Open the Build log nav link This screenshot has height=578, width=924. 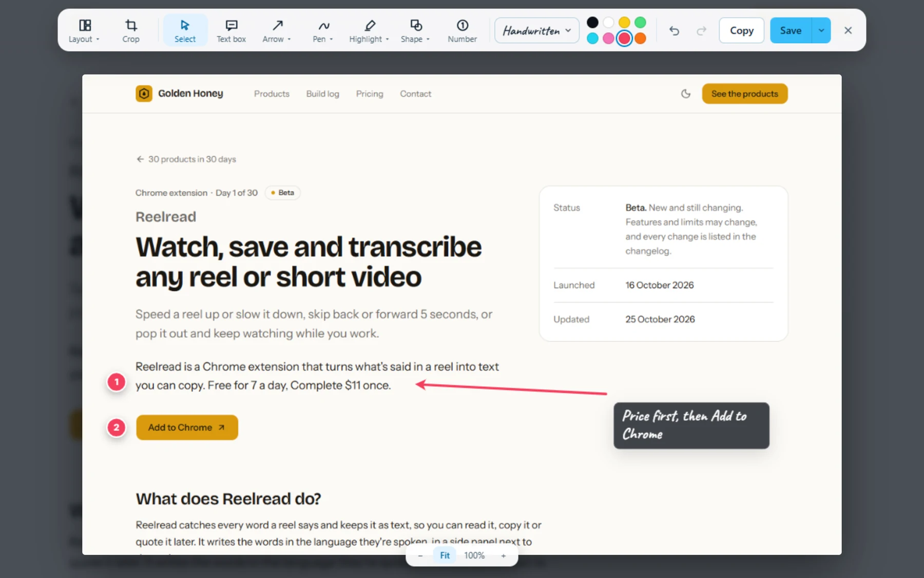pyautogui.click(x=322, y=94)
